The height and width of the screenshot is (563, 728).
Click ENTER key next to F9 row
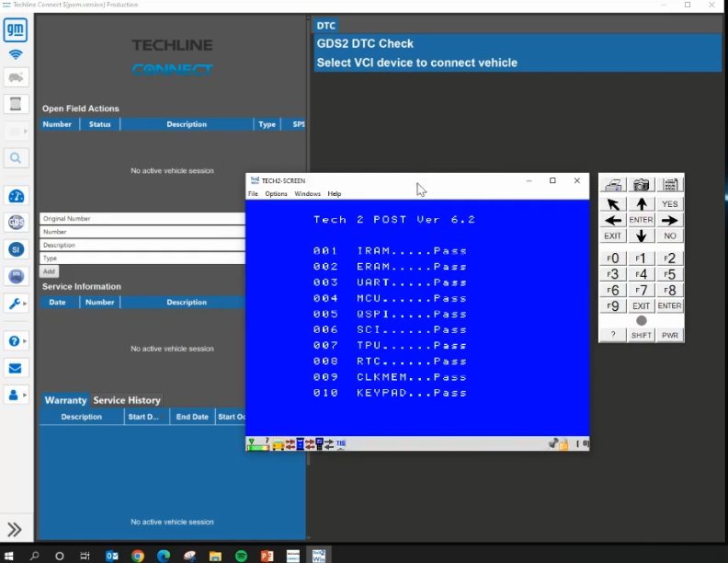tap(669, 306)
